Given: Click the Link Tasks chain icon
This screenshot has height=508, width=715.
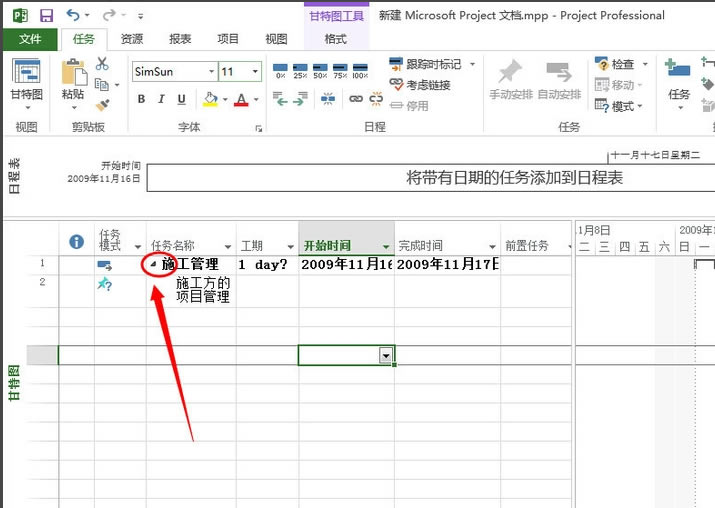Looking at the screenshot, I should [356, 100].
